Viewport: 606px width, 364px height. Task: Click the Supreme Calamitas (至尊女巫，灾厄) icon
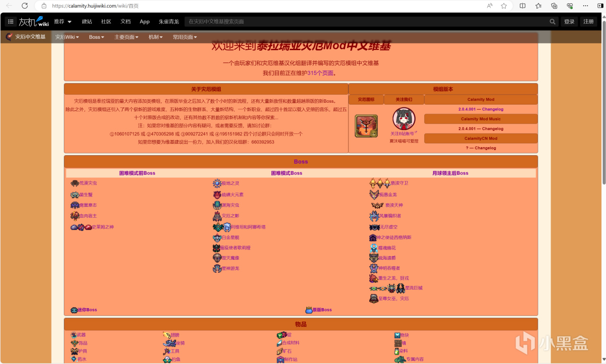click(x=374, y=299)
